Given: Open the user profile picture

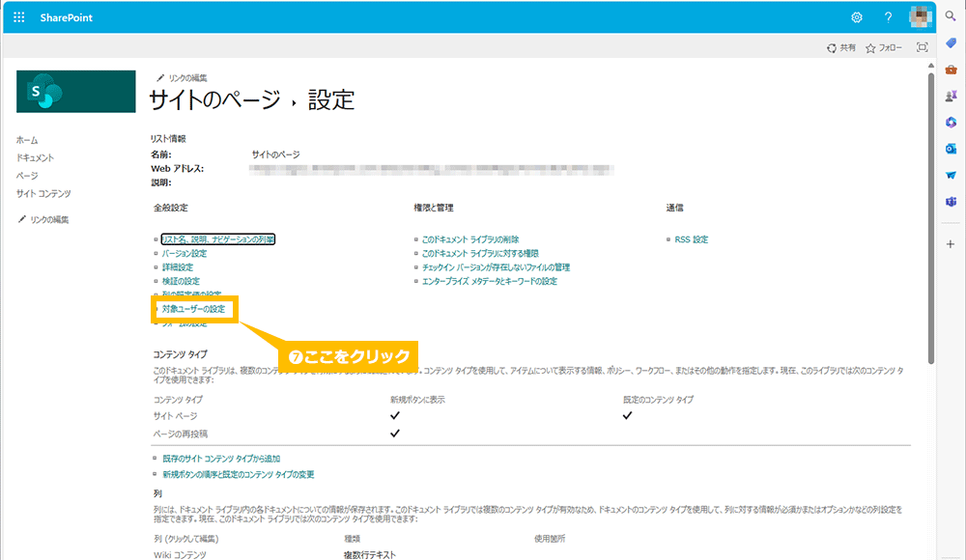Looking at the screenshot, I should point(921,17).
